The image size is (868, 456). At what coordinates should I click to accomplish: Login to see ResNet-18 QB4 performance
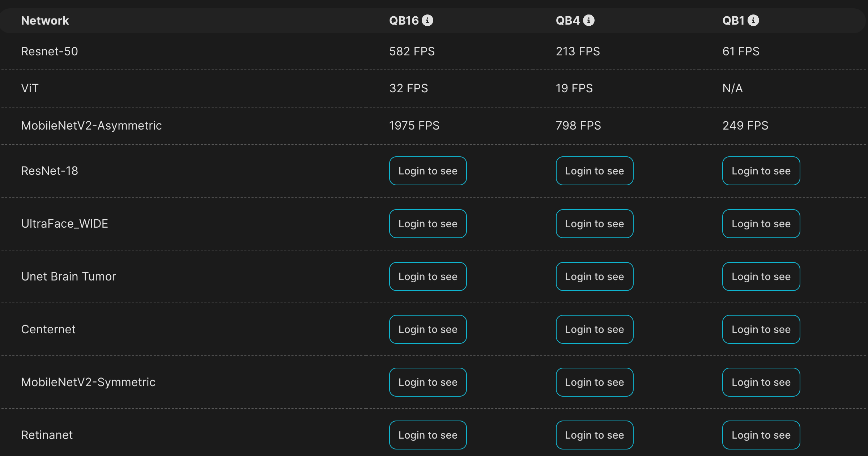594,170
